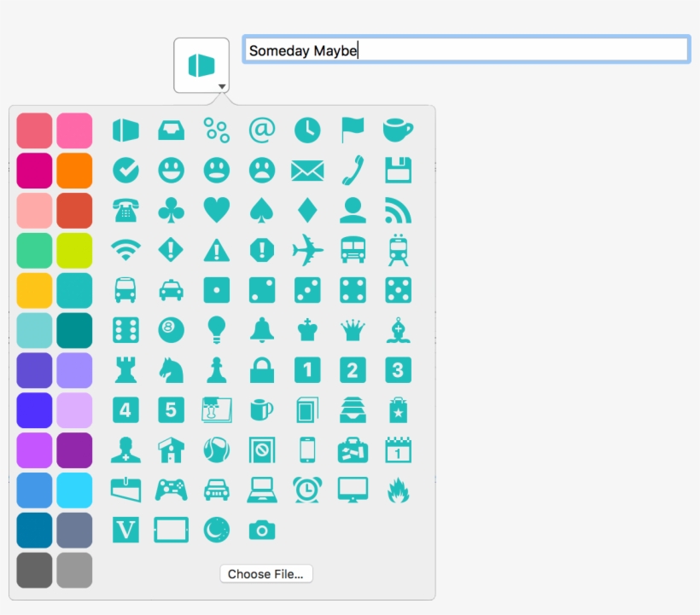The height and width of the screenshot is (615, 700).
Task: Pick the heart icon
Action: 216,210
